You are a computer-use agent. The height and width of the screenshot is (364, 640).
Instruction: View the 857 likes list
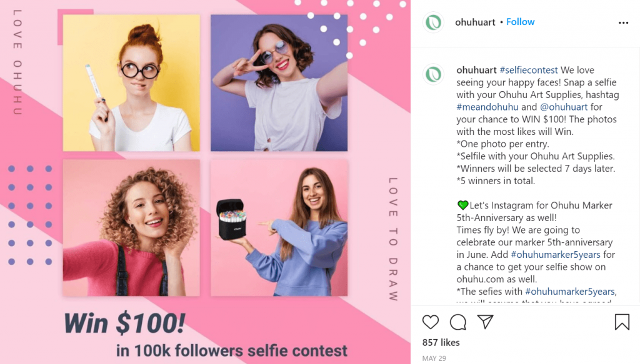click(x=441, y=342)
